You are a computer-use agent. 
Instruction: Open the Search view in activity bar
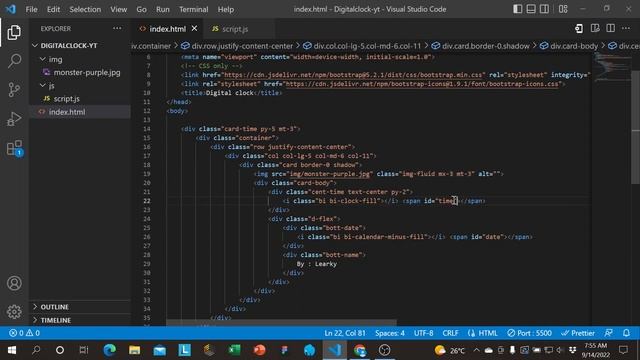pyautogui.click(x=14, y=61)
